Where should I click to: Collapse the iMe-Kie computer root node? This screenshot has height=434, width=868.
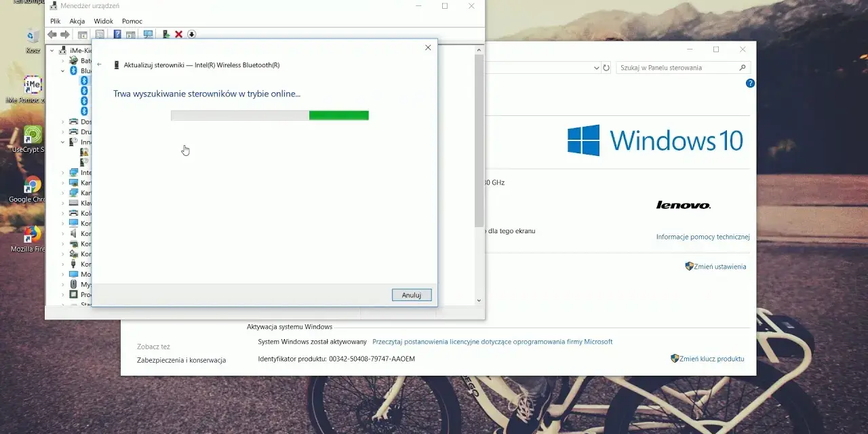[53, 50]
